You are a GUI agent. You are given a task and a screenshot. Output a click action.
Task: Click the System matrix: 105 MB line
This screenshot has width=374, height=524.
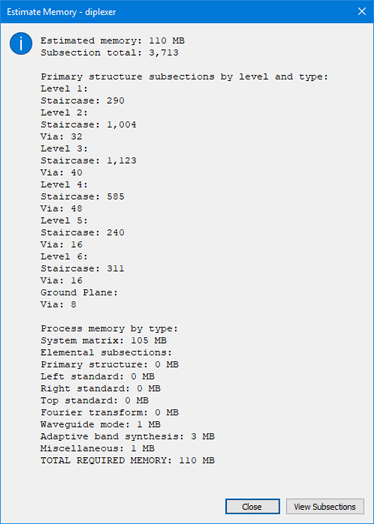click(x=104, y=341)
